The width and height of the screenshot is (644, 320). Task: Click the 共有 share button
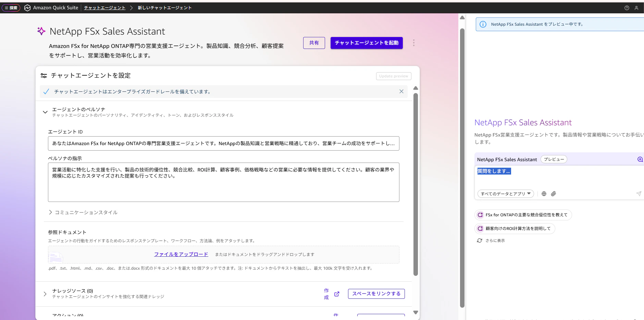314,43
